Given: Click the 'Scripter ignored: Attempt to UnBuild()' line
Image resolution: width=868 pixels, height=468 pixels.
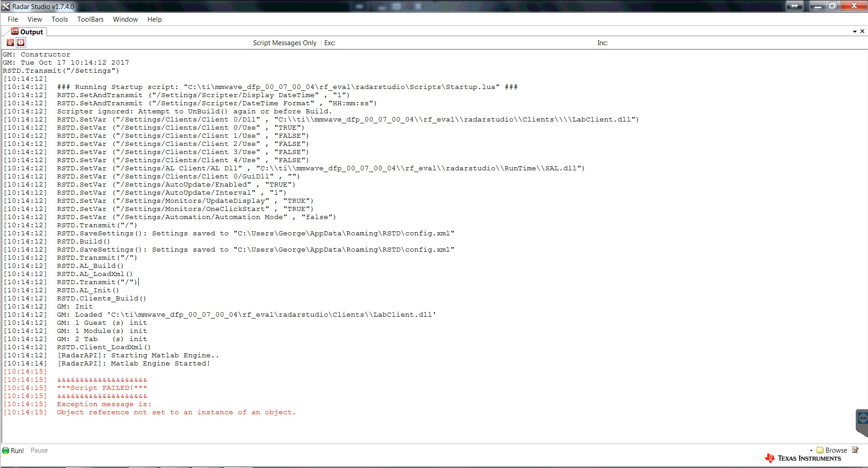Looking at the screenshot, I should pos(194,111).
